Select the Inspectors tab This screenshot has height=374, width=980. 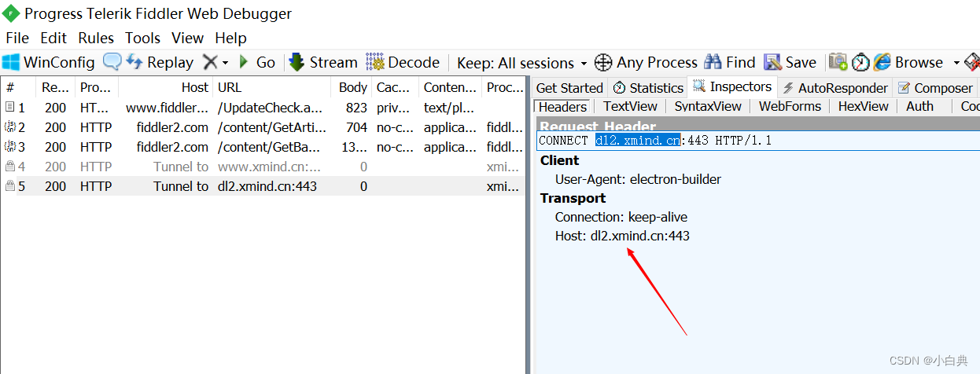click(x=732, y=86)
